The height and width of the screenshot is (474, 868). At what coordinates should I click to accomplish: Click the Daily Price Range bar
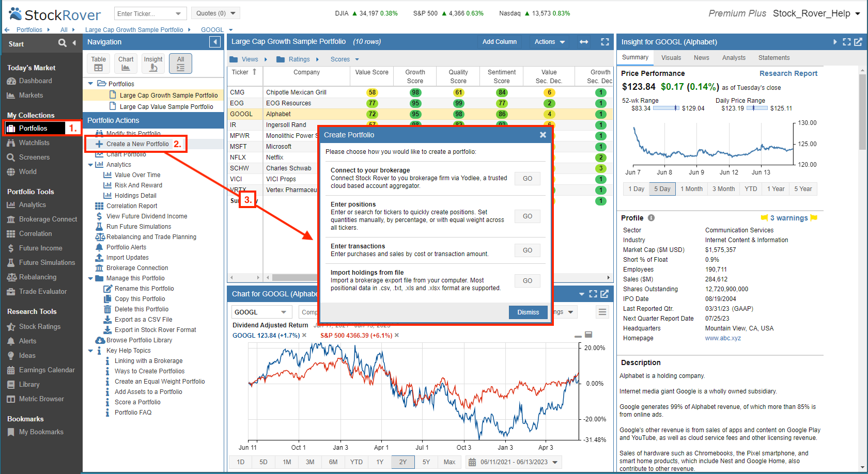coord(757,108)
